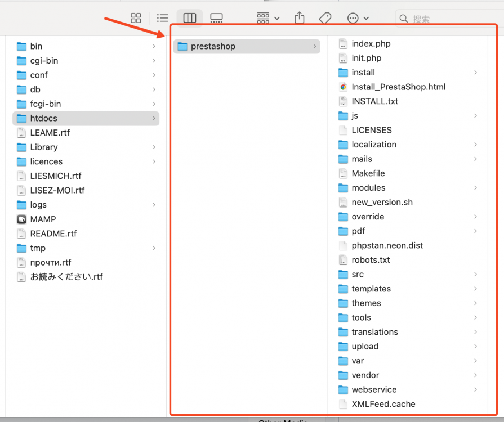Click the themes folder icon
The image size is (504, 422).
[344, 303]
